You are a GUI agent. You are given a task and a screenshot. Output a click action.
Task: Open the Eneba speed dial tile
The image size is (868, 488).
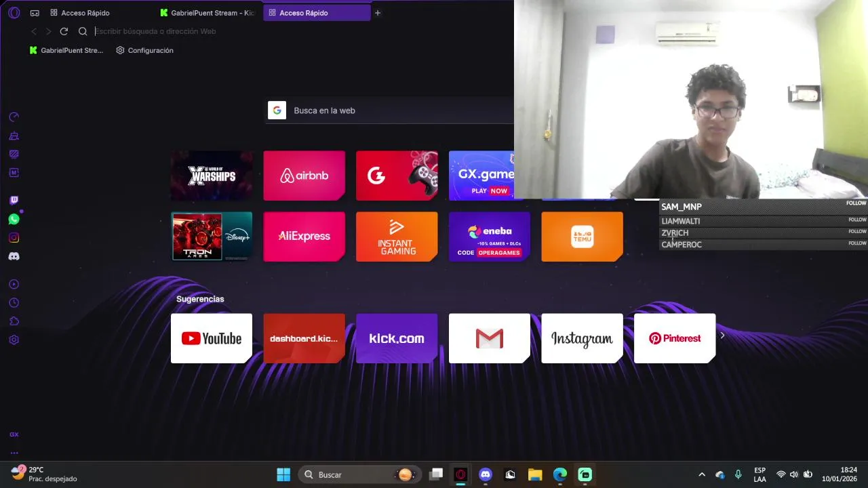click(490, 237)
